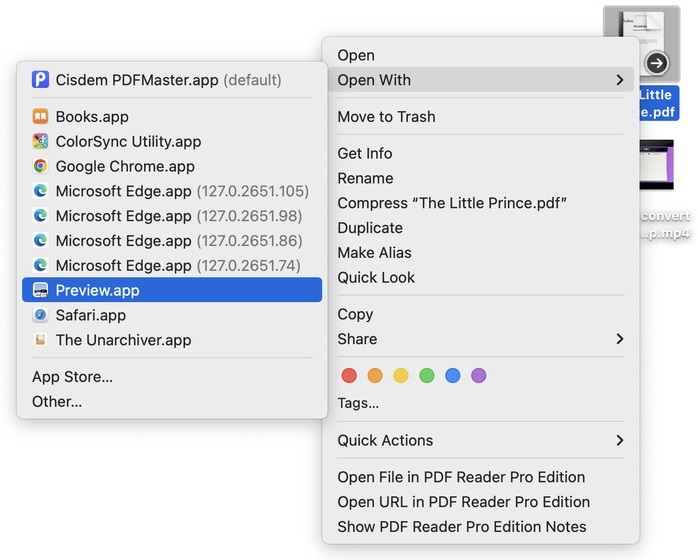Click the Edge icon for version 127.0.2651.98
The width and height of the screenshot is (698, 560).
click(x=40, y=216)
